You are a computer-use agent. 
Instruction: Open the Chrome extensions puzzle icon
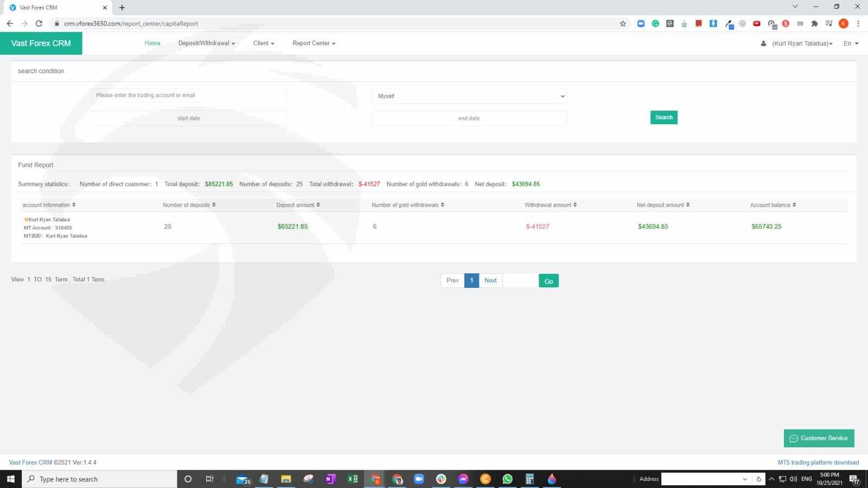(814, 23)
